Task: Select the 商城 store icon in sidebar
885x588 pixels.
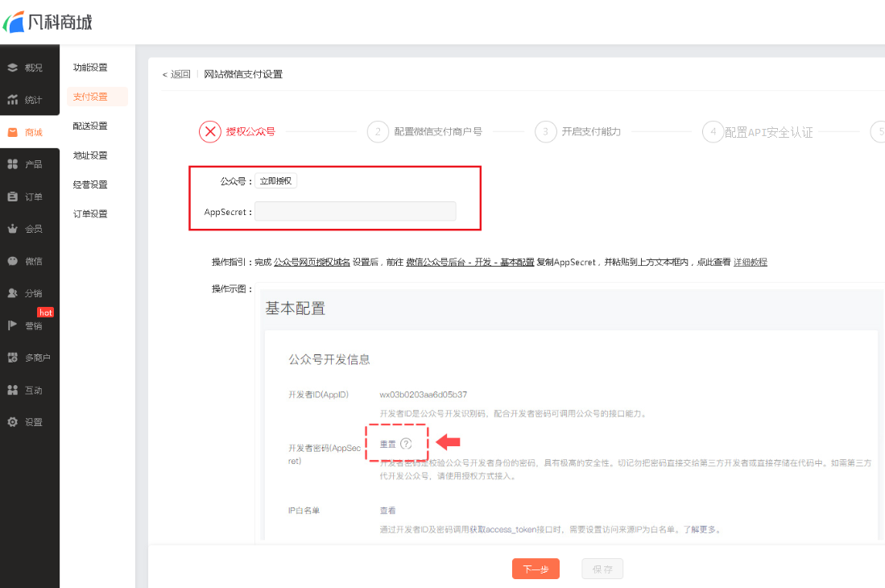Action: pyautogui.click(x=12, y=132)
